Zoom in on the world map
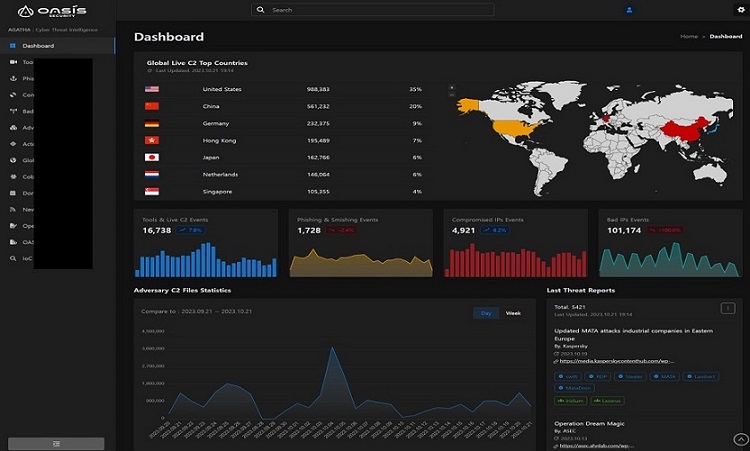750x451 pixels. [x=453, y=88]
